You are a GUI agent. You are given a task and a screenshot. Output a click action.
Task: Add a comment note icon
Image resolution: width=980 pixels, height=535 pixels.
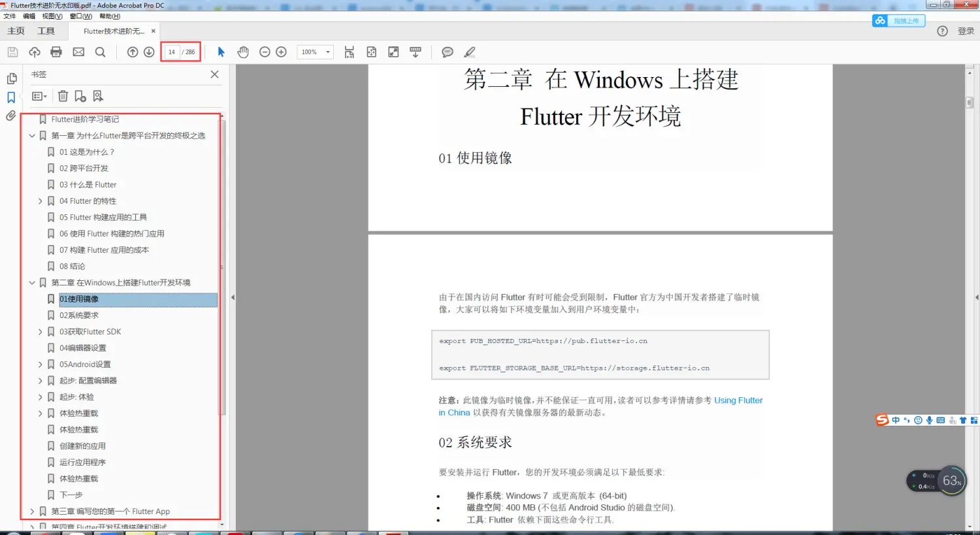448,52
